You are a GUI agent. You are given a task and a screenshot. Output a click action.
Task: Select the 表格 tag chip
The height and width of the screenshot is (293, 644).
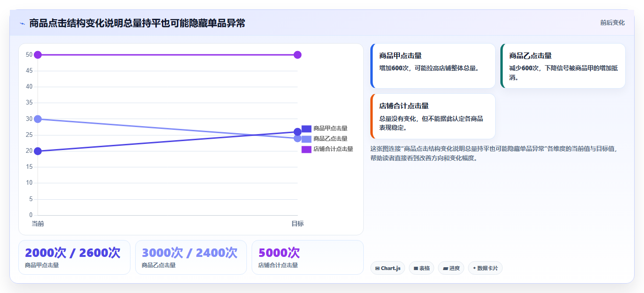[422, 268]
